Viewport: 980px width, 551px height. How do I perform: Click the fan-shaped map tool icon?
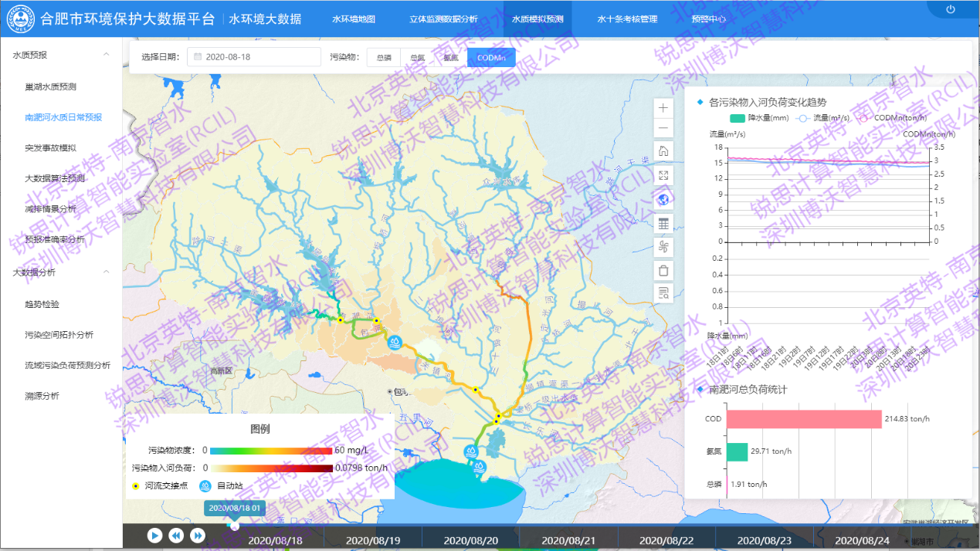coord(663,247)
